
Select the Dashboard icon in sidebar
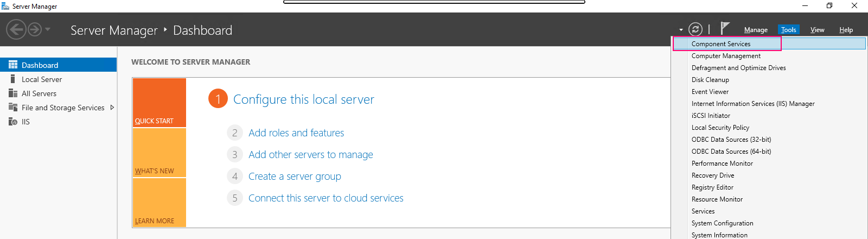(x=13, y=65)
